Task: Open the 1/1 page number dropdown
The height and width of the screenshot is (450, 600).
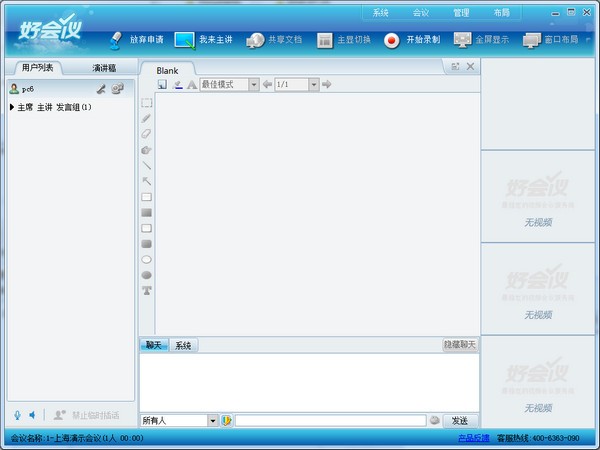Action: [x=314, y=84]
